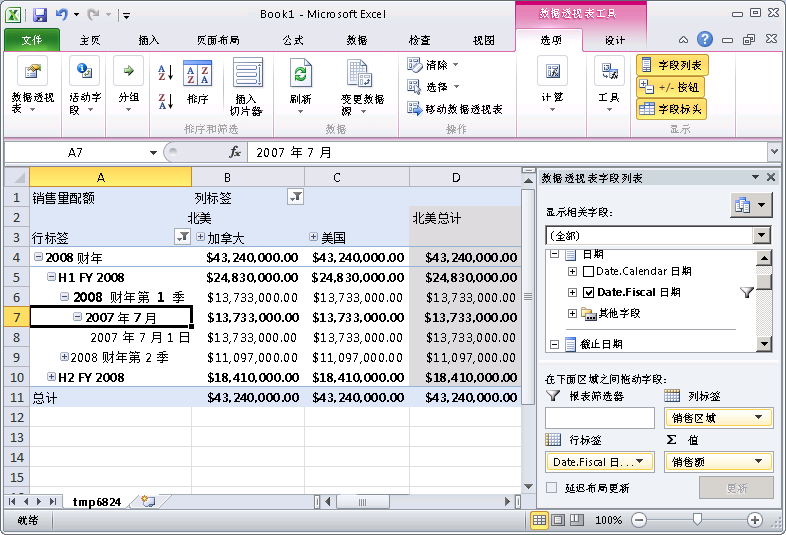Expand the H2 FY 2008 row

51,377
